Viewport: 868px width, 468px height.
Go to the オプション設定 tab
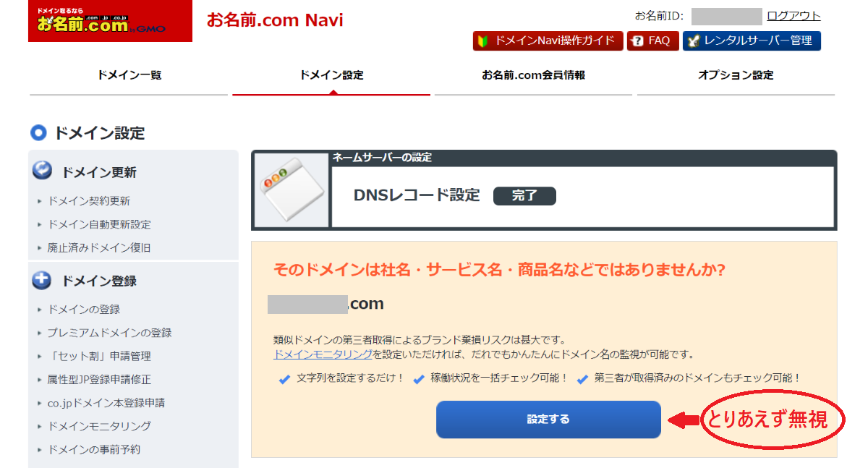click(x=736, y=75)
